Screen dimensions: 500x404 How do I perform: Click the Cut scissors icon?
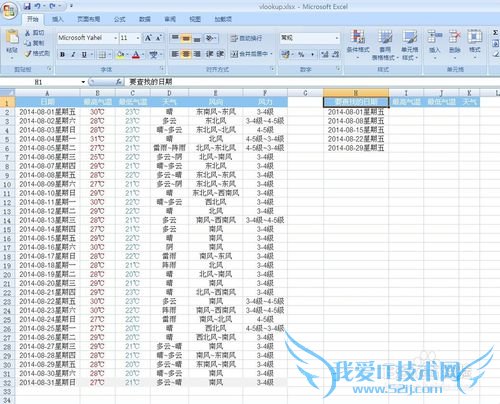(28, 33)
